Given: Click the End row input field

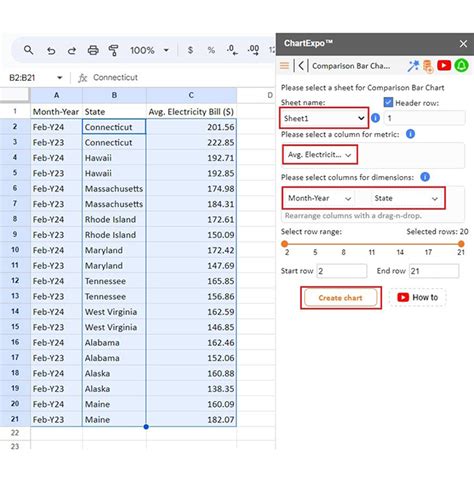Looking at the screenshot, I should click(x=434, y=271).
